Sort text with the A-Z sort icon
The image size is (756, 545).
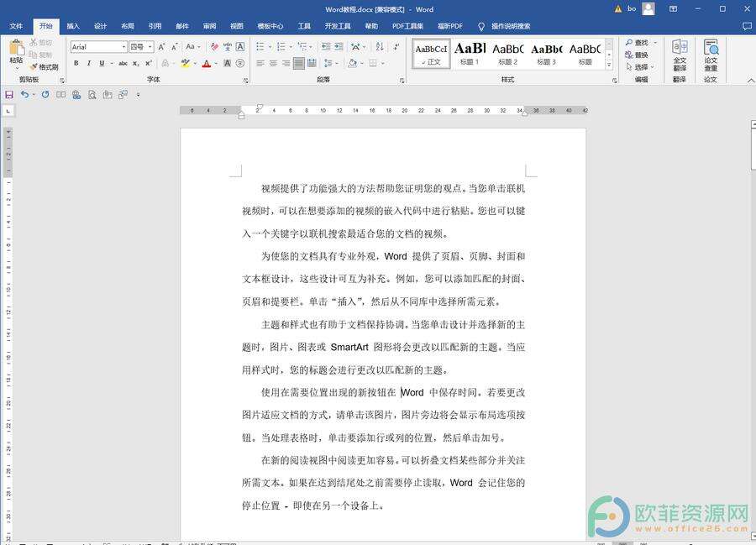click(x=380, y=47)
